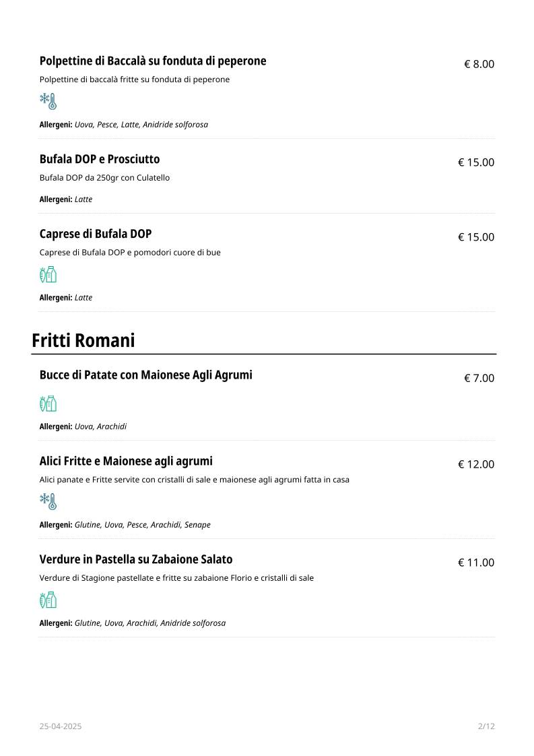Click frozen icon under Alici Fritte
Viewport: 534px width, 756px height.
tap(48, 501)
